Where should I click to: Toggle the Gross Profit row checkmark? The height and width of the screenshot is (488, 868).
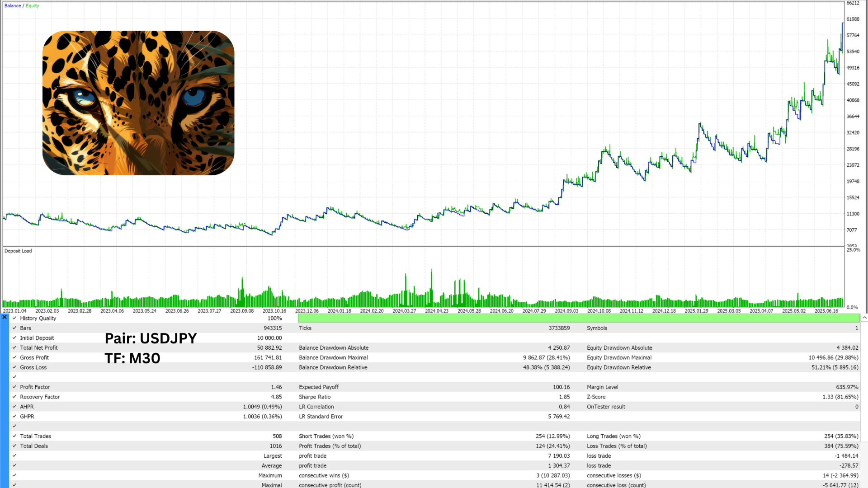(x=14, y=357)
